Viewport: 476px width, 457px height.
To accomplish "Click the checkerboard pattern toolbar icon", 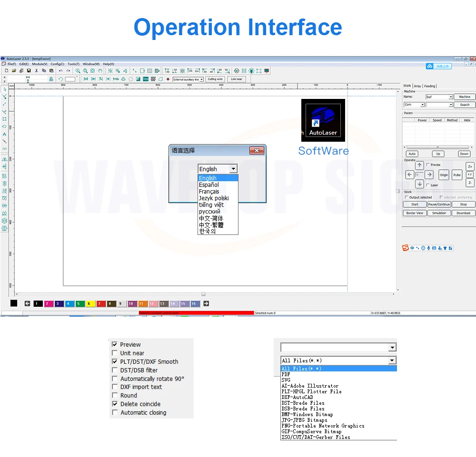I will point(153,79).
